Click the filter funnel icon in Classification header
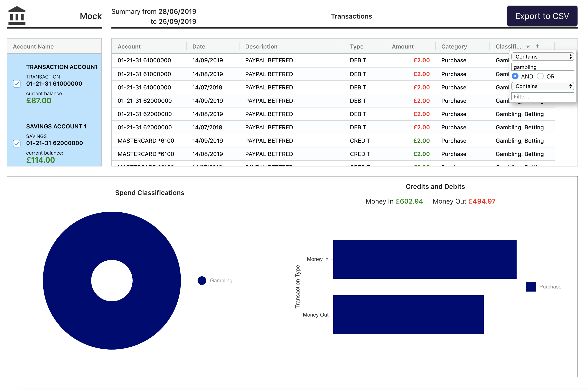Screen dimensions: 588x390 (x=528, y=46)
